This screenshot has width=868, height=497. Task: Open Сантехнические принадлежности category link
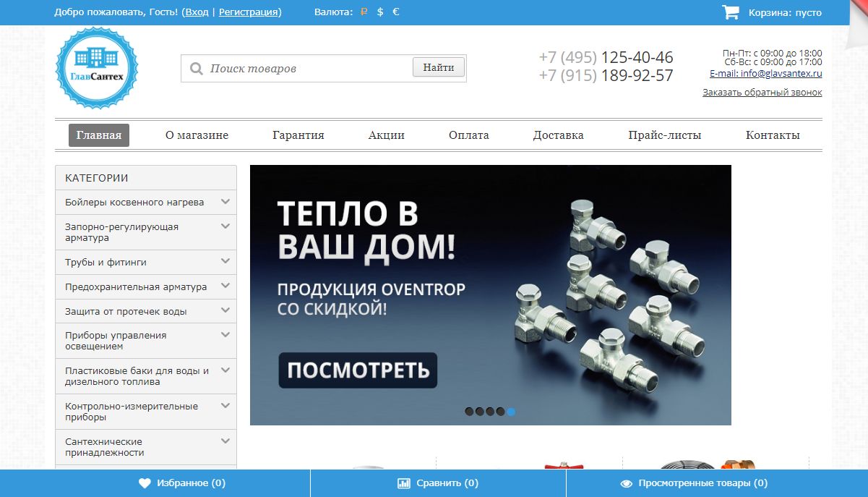pos(105,447)
